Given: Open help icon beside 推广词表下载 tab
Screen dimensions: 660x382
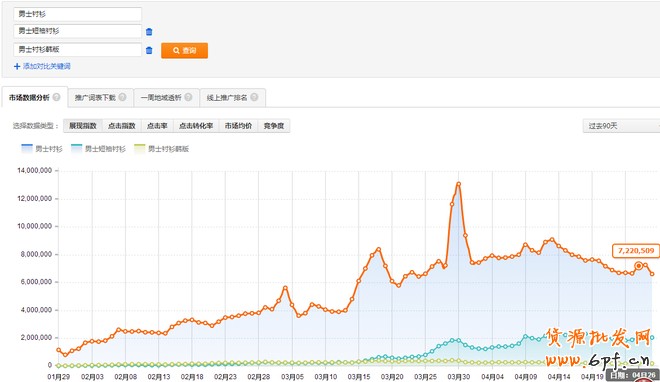Looking at the screenshot, I should pyautogui.click(x=122, y=97).
